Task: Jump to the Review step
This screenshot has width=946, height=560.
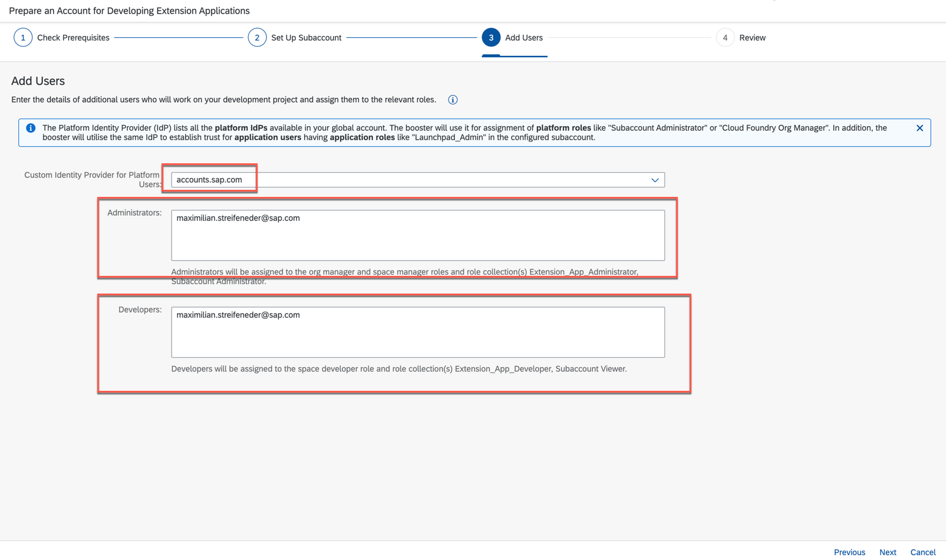Action: coord(752,38)
